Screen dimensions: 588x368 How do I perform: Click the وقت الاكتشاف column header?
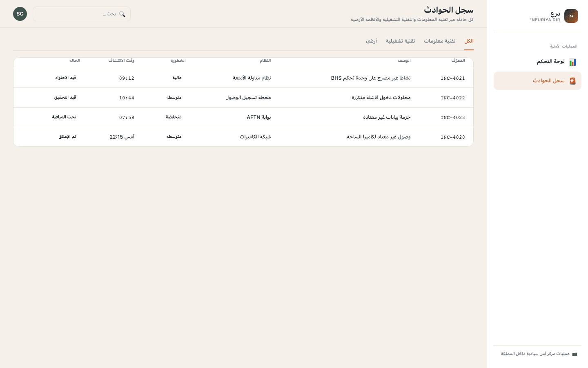point(121,61)
